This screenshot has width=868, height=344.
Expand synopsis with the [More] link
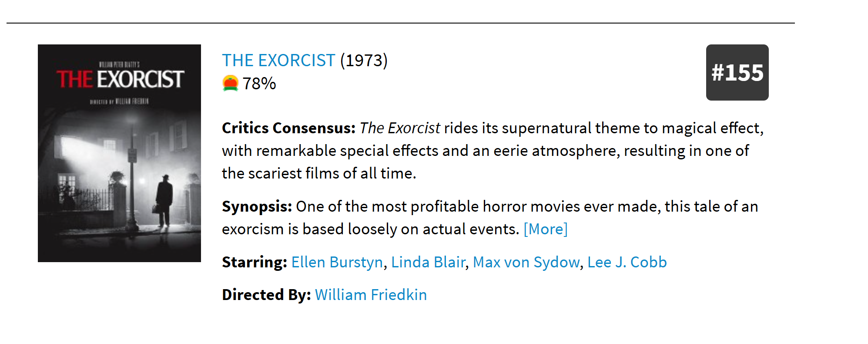tap(546, 229)
